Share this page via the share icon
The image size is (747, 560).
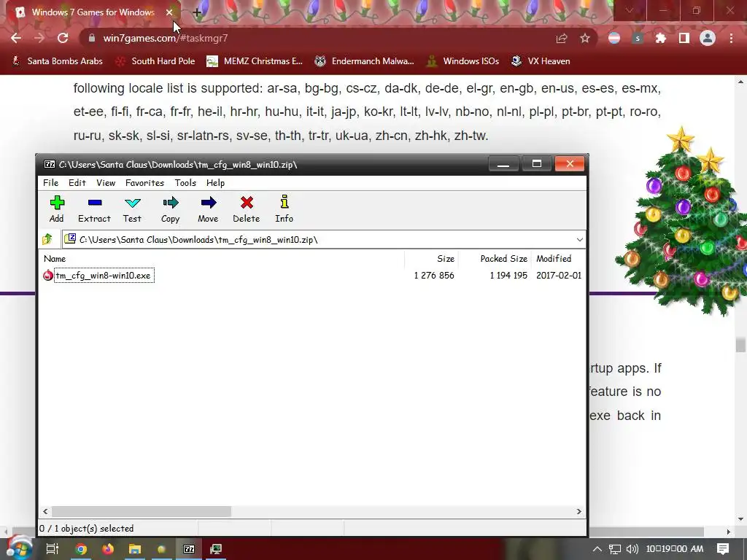(562, 38)
